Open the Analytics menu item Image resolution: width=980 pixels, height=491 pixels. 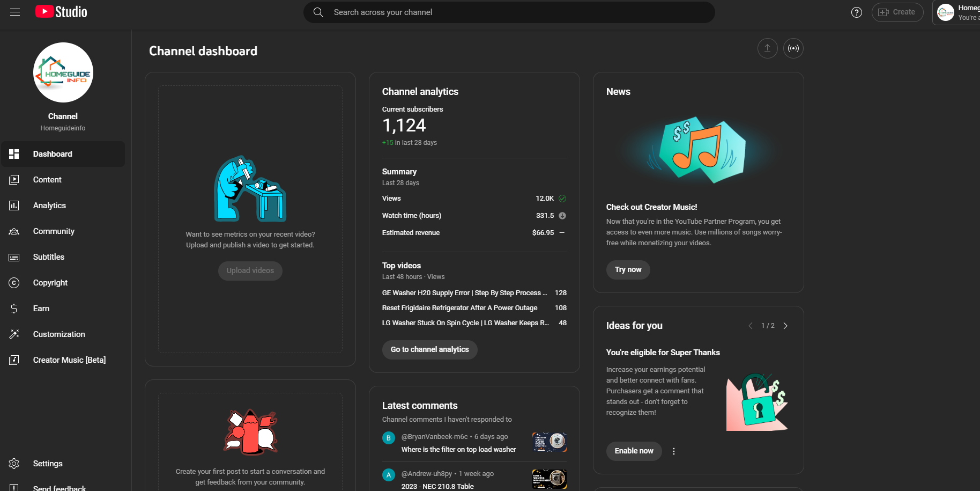pos(63,206)
